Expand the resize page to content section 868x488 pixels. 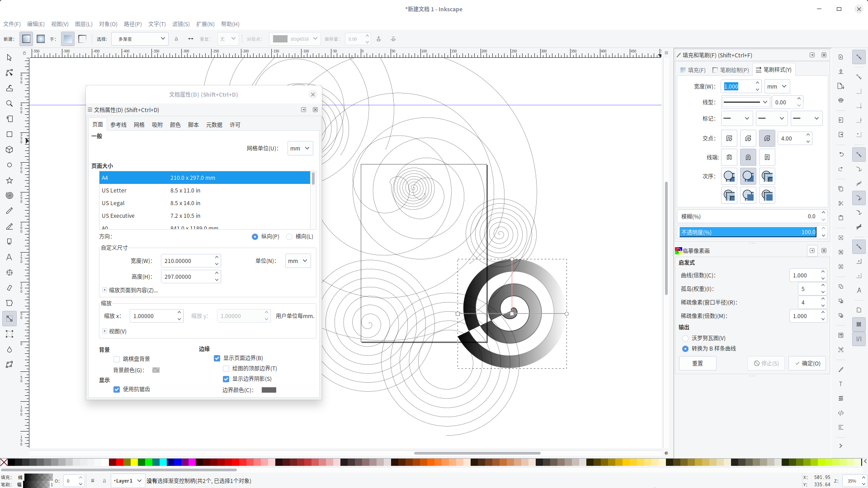[x=104, y=290]
